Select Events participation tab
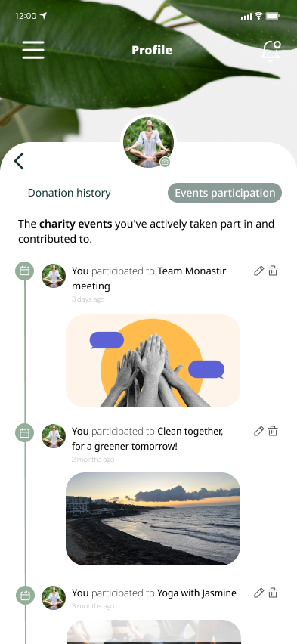This screenshot has width=297, height=644. click(224, 193)
